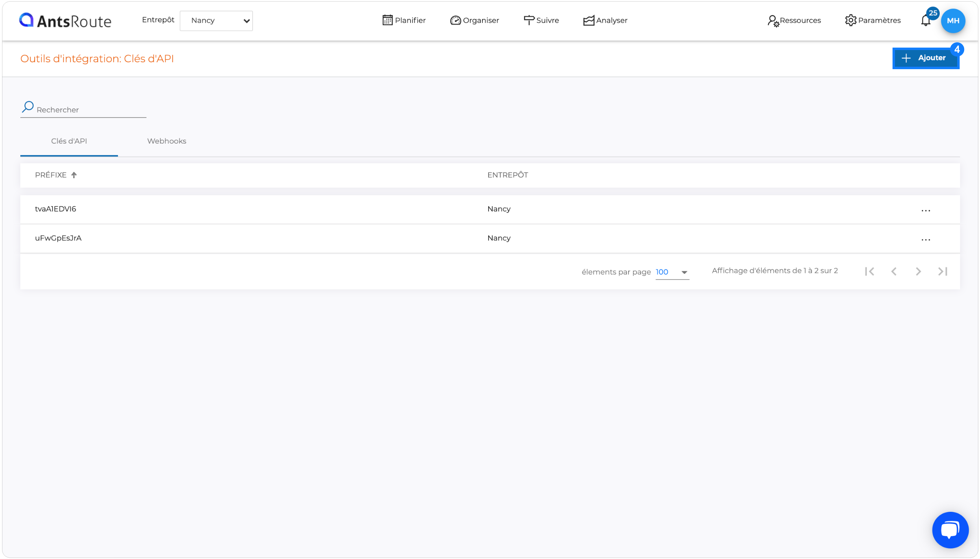This screenshot has height=559, width=980.
Task: Open the Ressources menu
Action: pyautogui.click(x=794, y=20)
